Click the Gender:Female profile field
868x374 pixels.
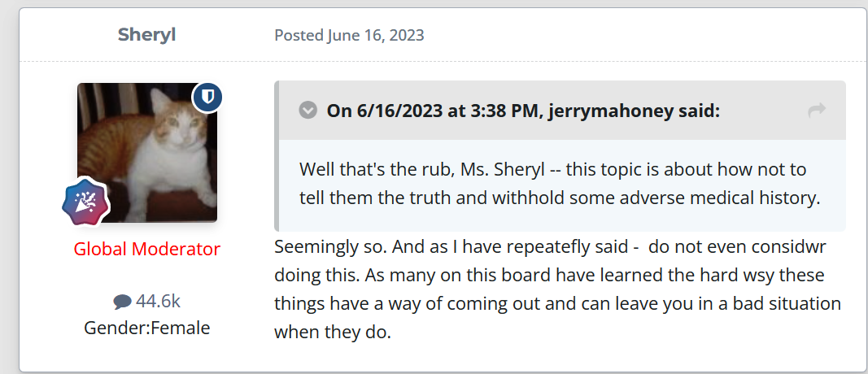pos(146,328)
